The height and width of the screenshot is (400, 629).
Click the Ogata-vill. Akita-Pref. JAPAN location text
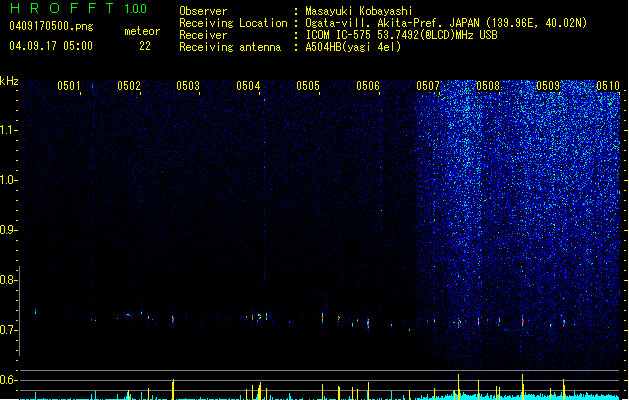coord(446,23)
